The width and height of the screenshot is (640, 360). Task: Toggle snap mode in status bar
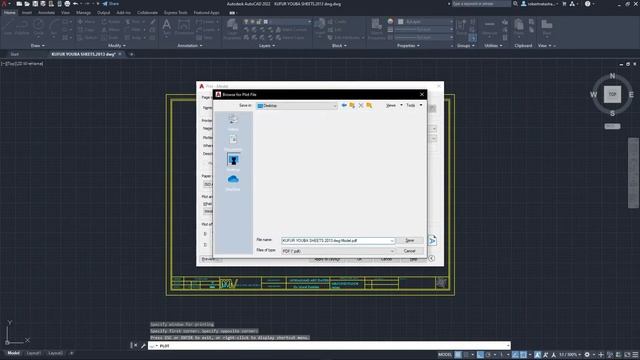pyautogui.click(x=466, y=355)
